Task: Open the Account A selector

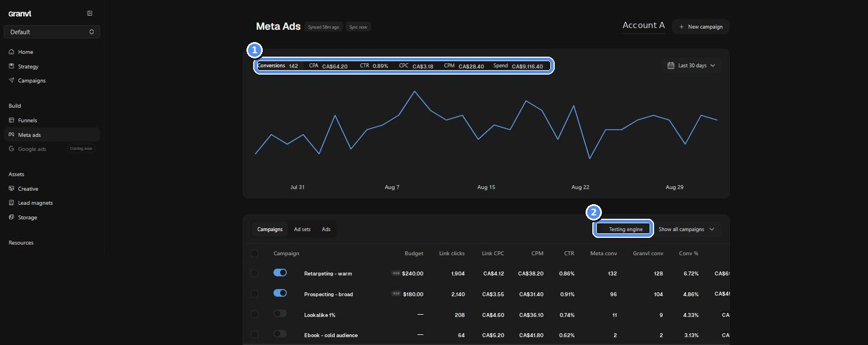Action: coord(643,25)
